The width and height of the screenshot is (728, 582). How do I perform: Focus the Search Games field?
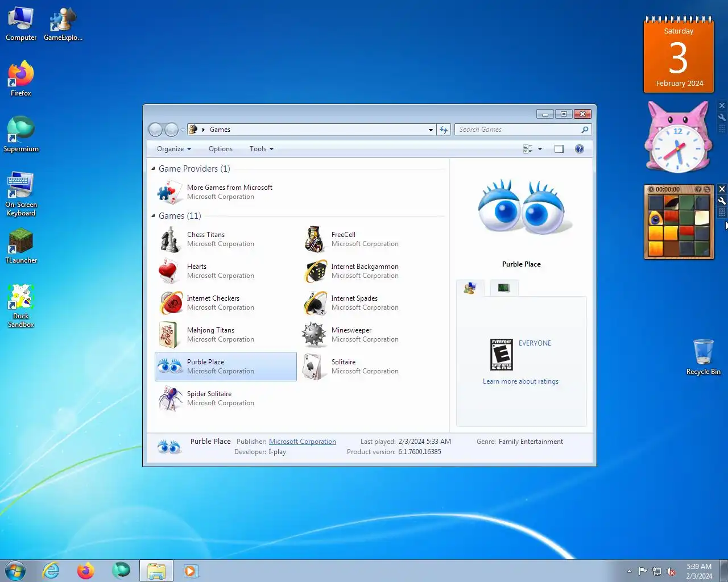click(518, 130)
